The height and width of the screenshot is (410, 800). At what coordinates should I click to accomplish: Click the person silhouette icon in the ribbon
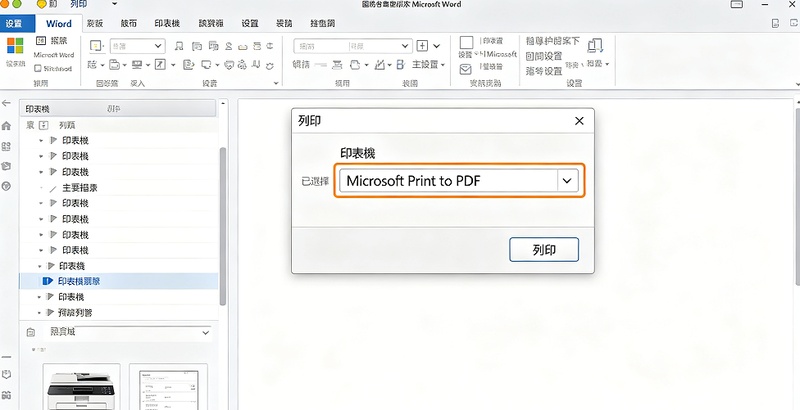(229, 46)
